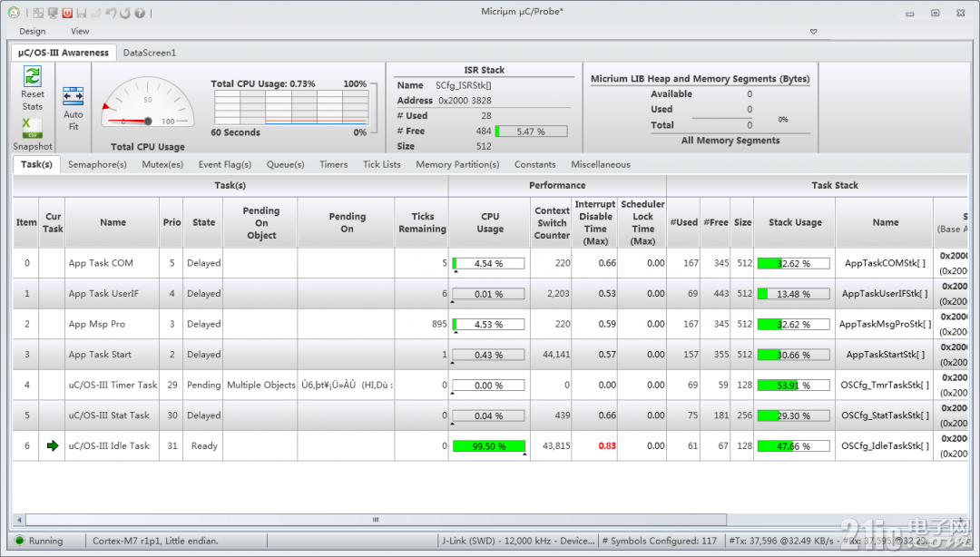Open the Queue(s) tab
The image size is (980, 557).
(286, 164)
